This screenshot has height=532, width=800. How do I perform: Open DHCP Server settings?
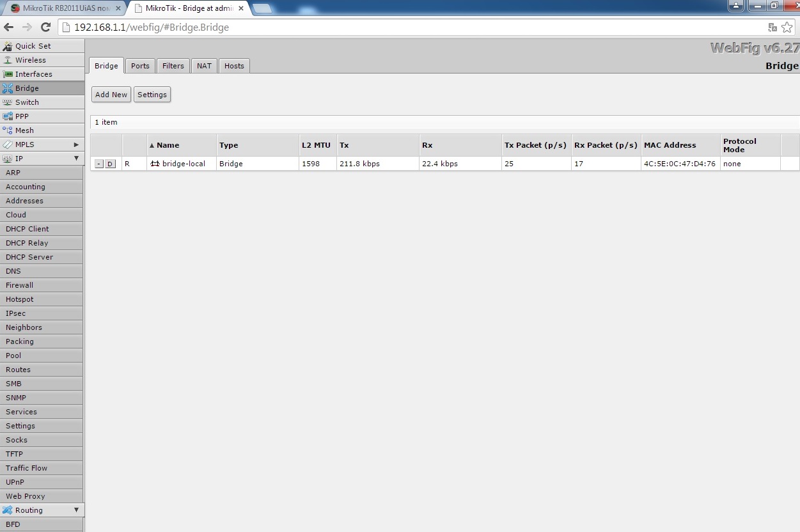pos(42,257)
